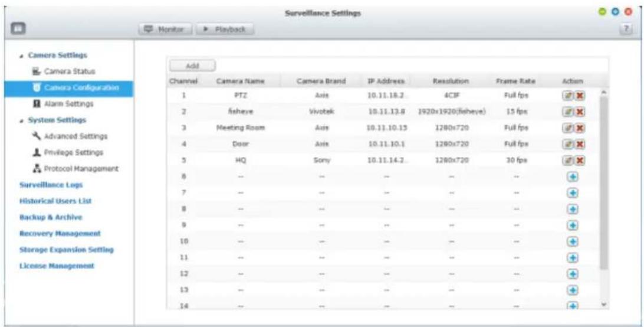644x327 pixels.
Task: Select the 30 fps frame rate cell
Action: tap(516, 161)
